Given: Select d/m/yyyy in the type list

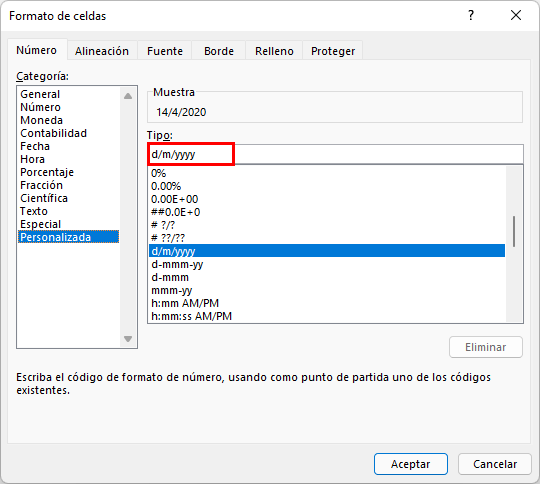Looking at the screenshot, I should [327, 251].
